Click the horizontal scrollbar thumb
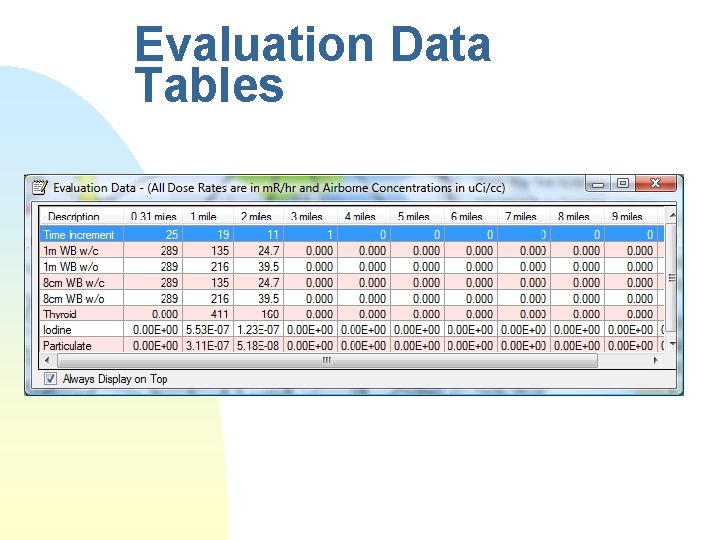 tap(327, 360)
